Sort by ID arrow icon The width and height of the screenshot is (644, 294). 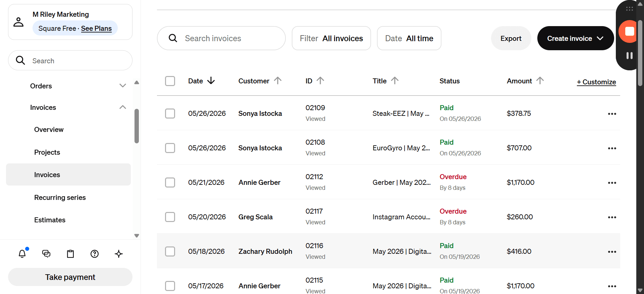coord(320,81)
